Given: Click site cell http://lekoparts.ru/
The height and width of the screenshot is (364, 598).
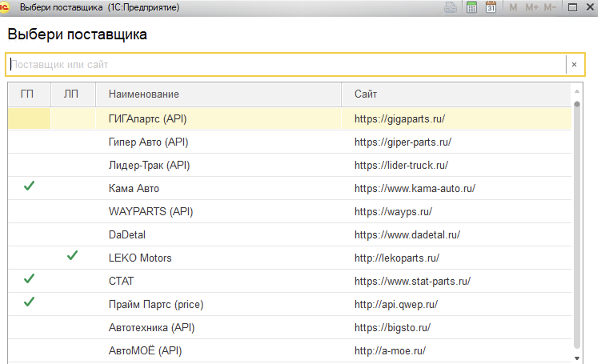Looking at the screenshot, I should (x=397, y=258).
